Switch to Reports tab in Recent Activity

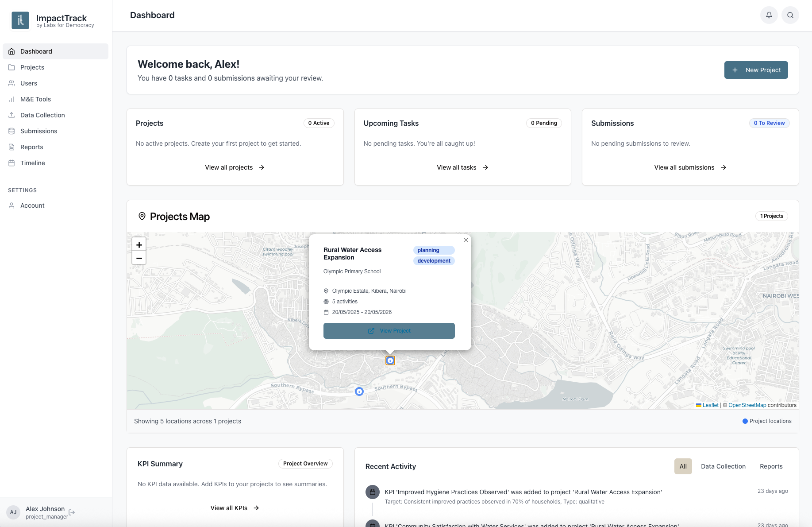(771, 466)
